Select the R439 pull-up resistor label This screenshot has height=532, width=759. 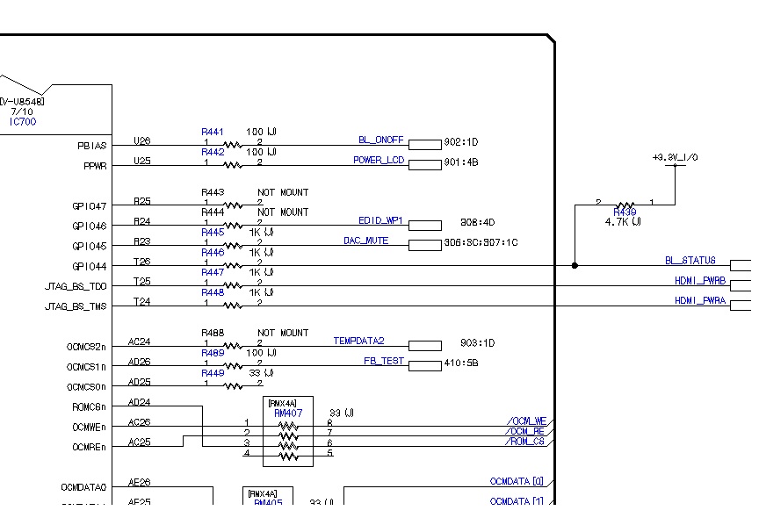pyautogui.click(x=625, y=212)
